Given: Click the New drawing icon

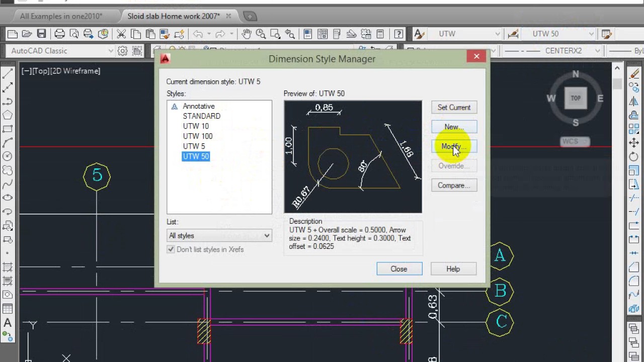Looking at the screenshot, I should pyautogui.click(x=13, y=34).
